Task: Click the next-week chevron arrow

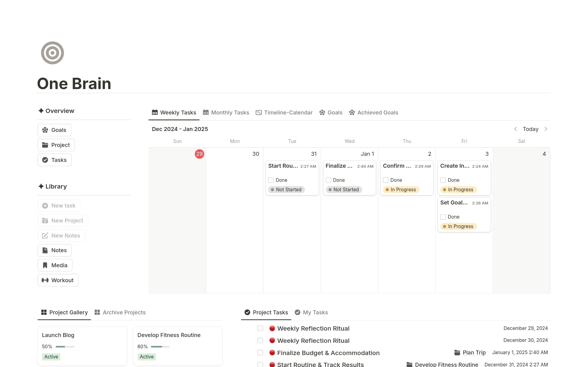Action: click(546, 129)
